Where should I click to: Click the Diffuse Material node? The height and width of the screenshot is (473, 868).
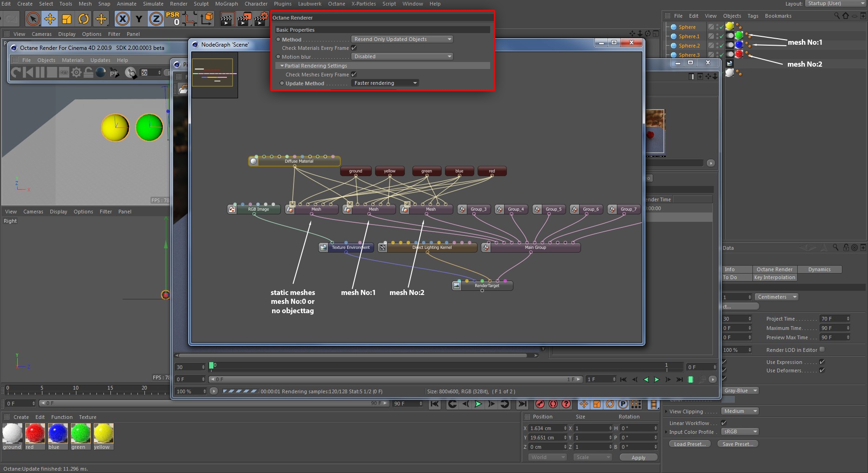click(294, 161)
